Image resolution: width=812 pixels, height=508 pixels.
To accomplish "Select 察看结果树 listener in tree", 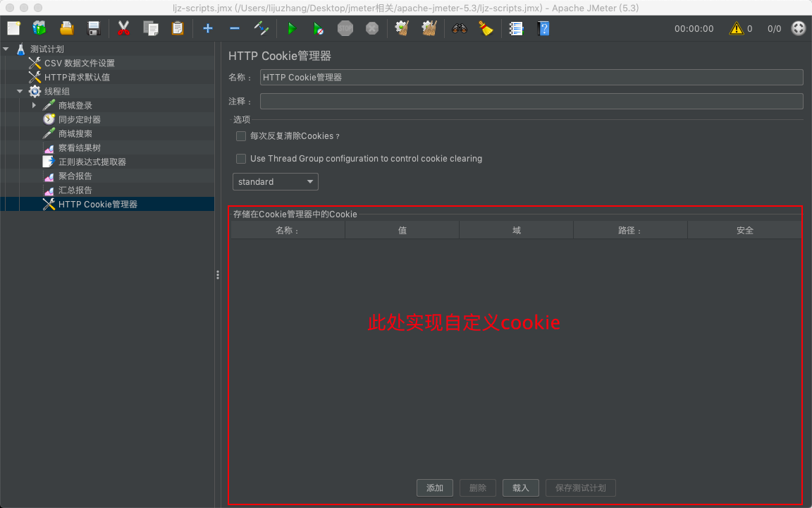I will [79, 147].
